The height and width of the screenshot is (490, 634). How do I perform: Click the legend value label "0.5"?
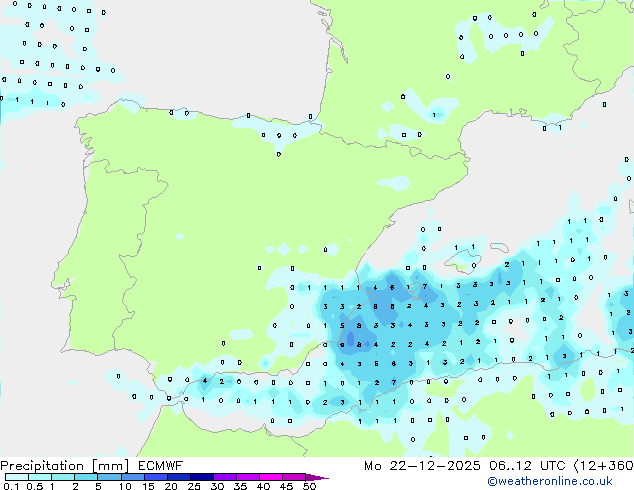coord(35,486)
